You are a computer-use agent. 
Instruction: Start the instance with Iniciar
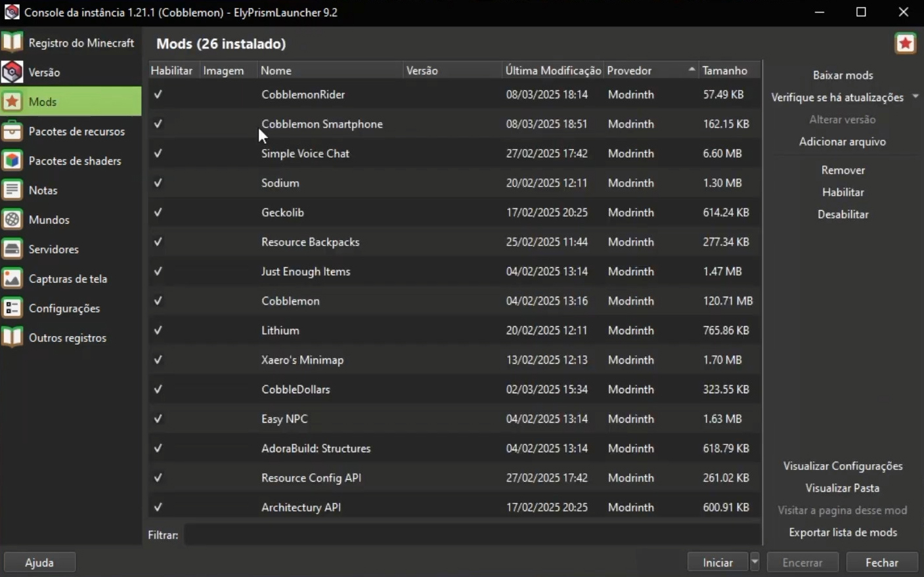718,563
